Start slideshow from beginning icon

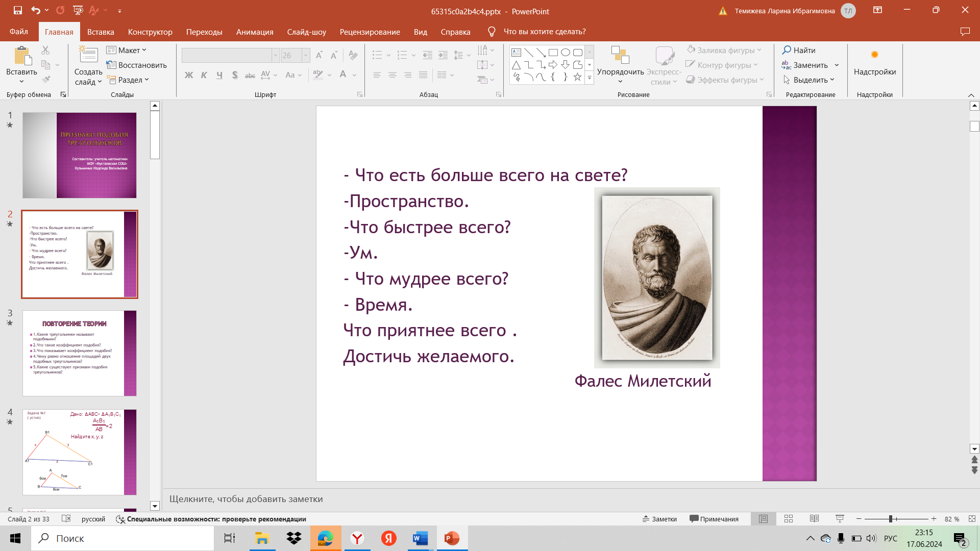click(78, 10)
